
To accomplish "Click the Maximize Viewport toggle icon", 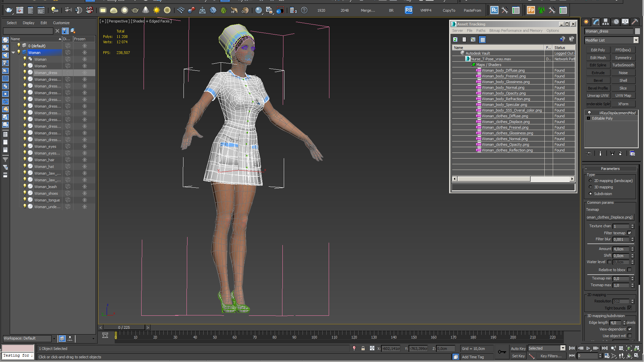I will 636,356.
